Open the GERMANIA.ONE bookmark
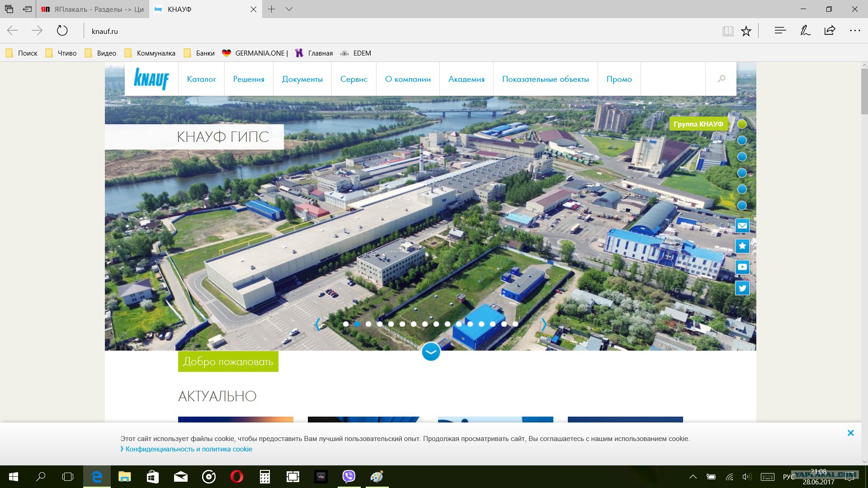Viewport: 868px width, 488px height. (x=255, y=53)
